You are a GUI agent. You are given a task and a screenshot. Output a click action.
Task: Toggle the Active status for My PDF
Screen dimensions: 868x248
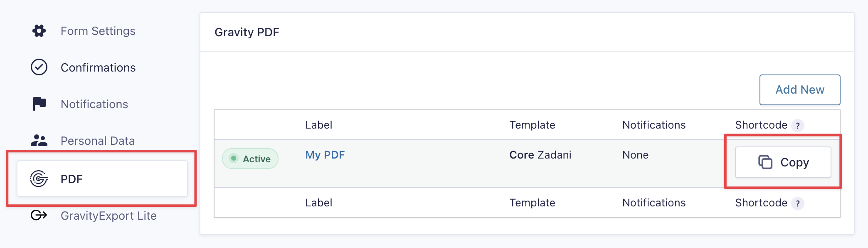(x=250, y=159)
